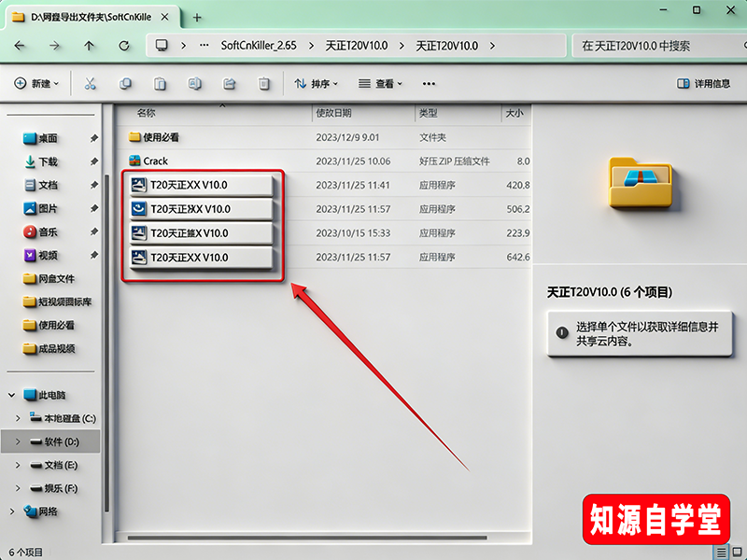Open the 新建 dropdown menu
Image resolution: width=747 pixels, height=560 pixels.
pos(37,83)
